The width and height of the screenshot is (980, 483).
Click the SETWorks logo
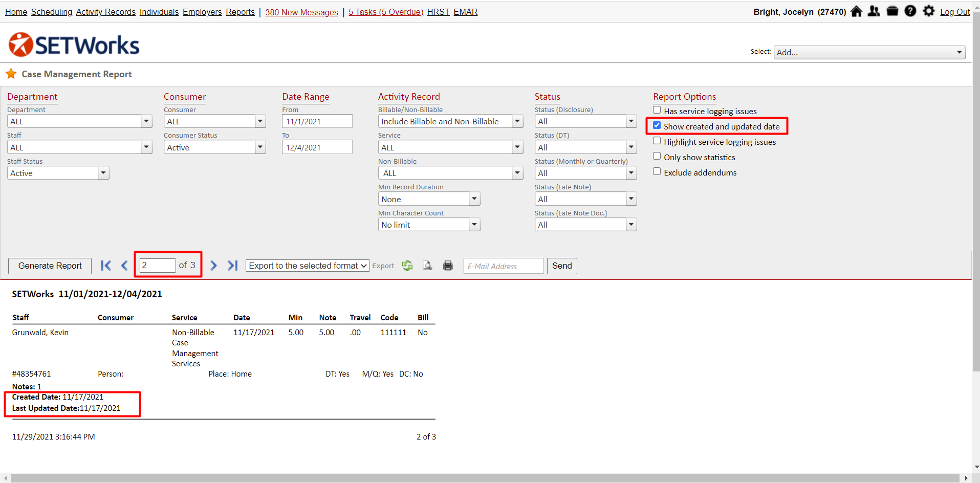click(74, 45)
